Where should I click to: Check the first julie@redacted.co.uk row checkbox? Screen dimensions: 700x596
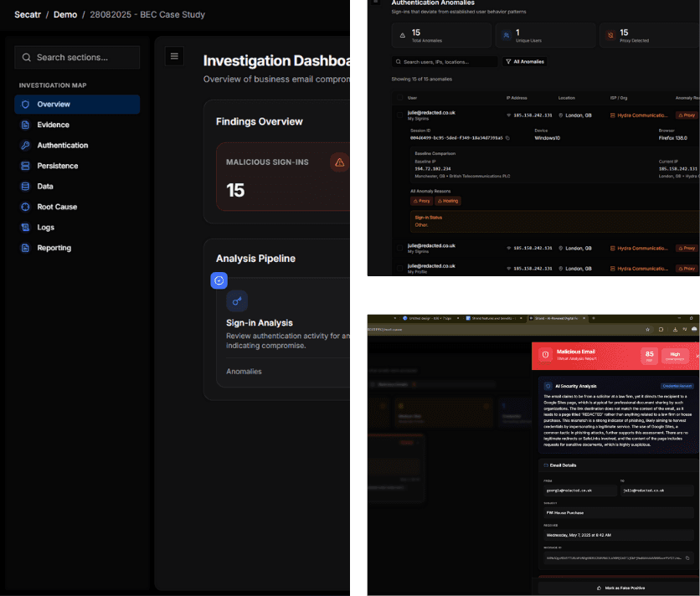point(399,115)
